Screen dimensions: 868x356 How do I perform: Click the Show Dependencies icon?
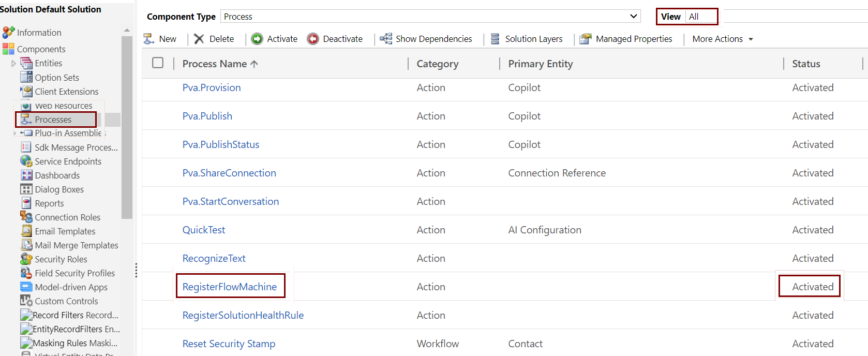pos(386,39)
